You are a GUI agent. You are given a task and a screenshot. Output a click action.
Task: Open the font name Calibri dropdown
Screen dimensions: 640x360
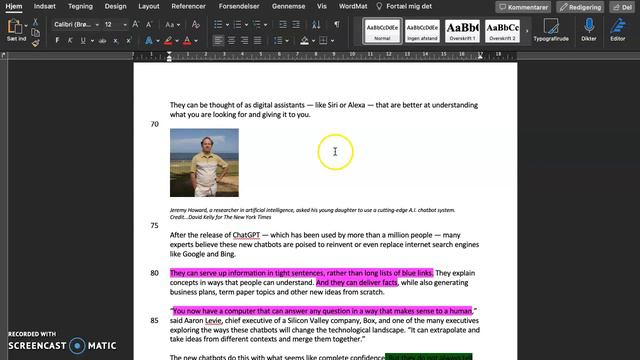[x=97, y=25]
